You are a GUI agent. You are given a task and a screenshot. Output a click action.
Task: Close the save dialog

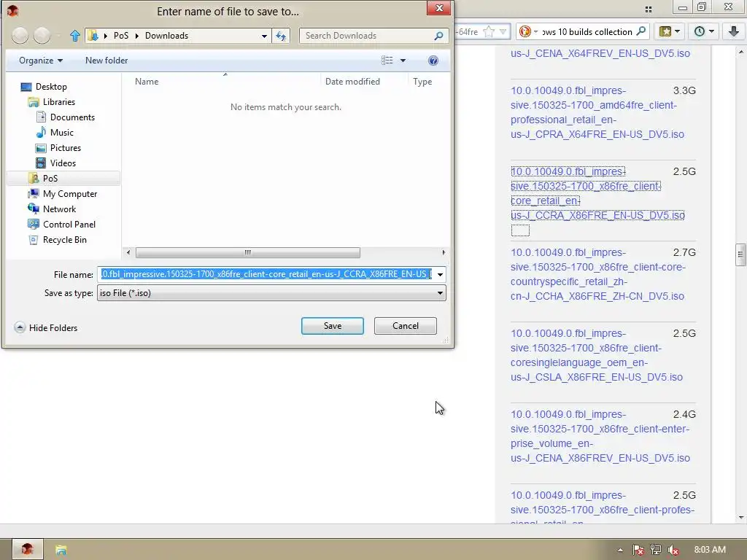coord(438,8)
